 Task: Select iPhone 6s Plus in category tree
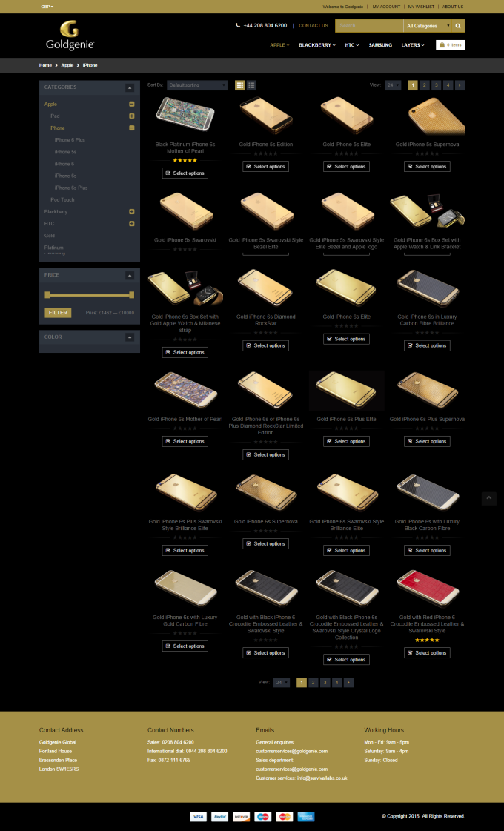point(71,188)
